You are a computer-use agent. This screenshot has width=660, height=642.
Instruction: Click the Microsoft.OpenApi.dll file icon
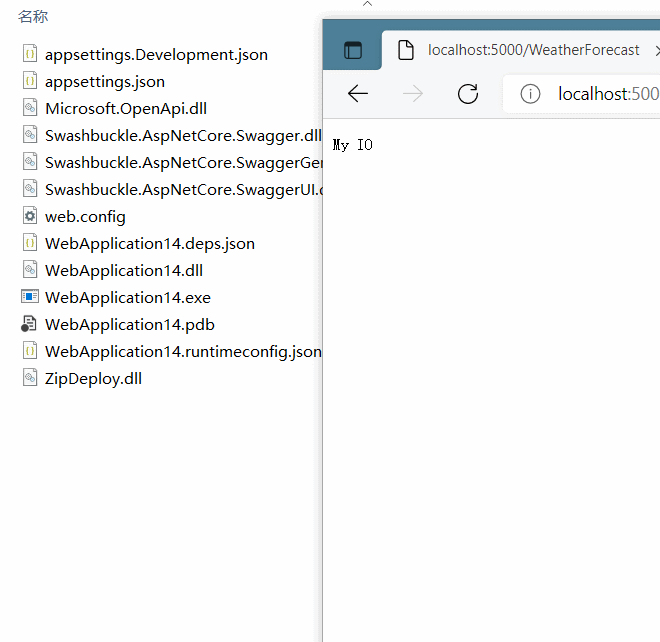pos(30,108)
